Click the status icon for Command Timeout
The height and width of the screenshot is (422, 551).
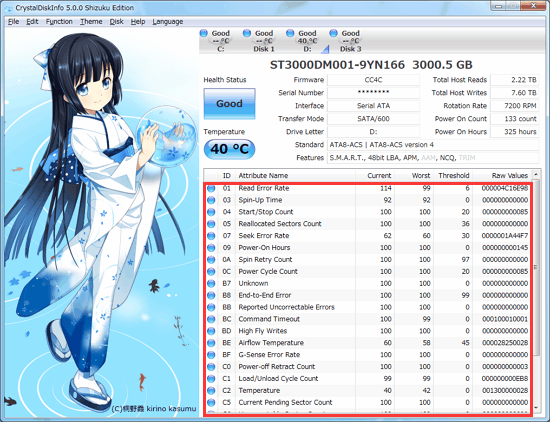(211, 319)
